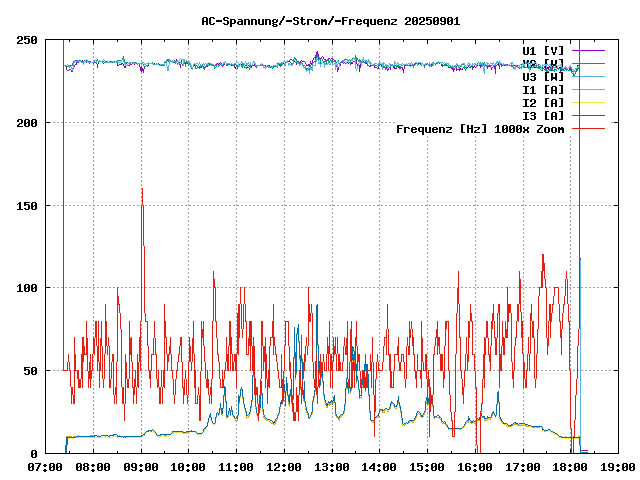Image resolution: width=640 pixels, height=480 pixels.
Task: Click the I1 [A] legend label
Action: click(x=543, y=89)
